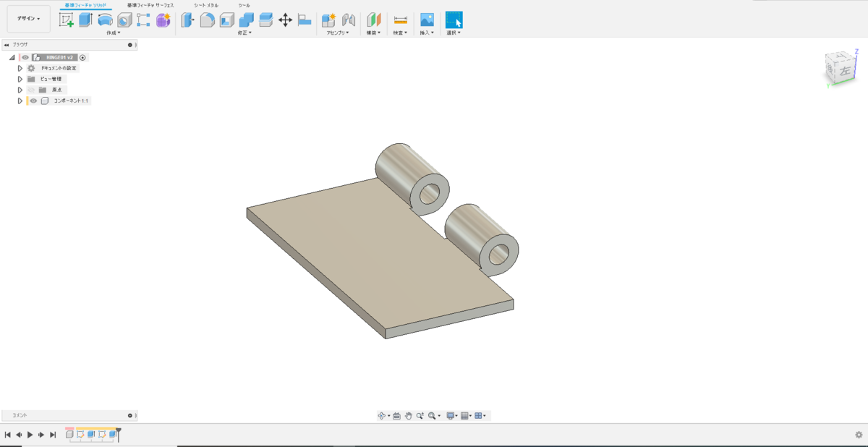Play the design timeline
Viewport: 868px width, 447px height.
(x=30, y=435)
